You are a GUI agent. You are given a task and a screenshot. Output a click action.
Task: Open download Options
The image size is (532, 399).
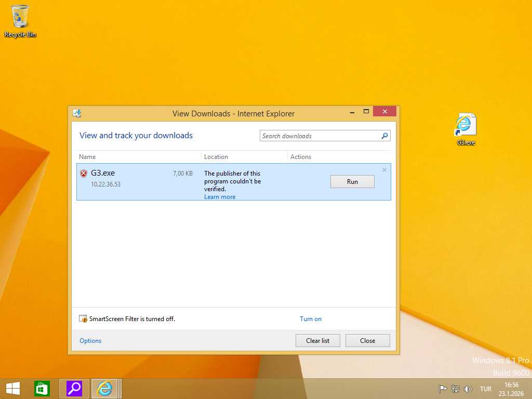click(90, 341)
